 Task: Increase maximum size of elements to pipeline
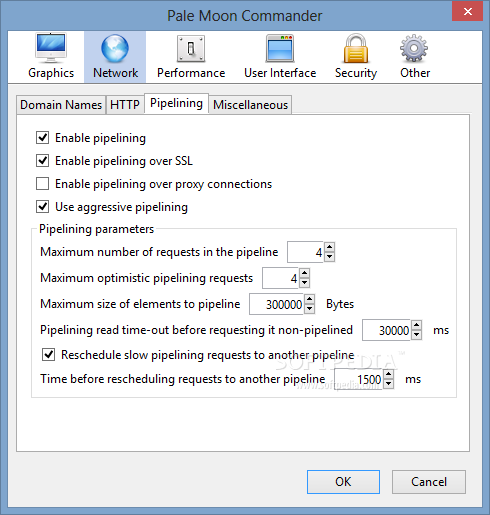(310, 299)
